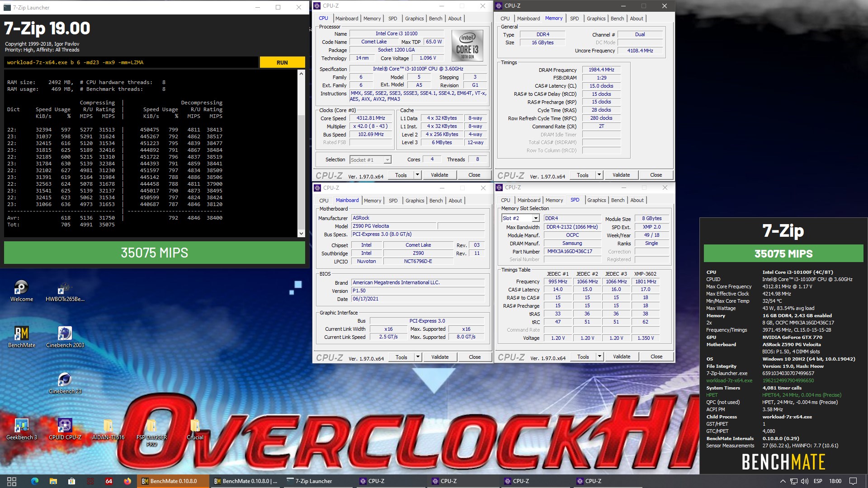868x488 pixels.
Task: Open the HWBOTx265Be... desktop shortcut
Action: coord(65,291)
